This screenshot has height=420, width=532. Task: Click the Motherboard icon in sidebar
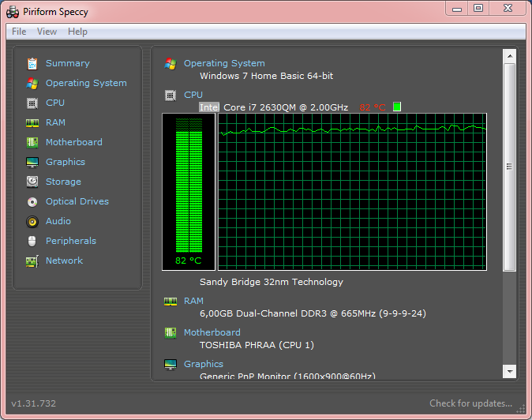pos(32,142)
